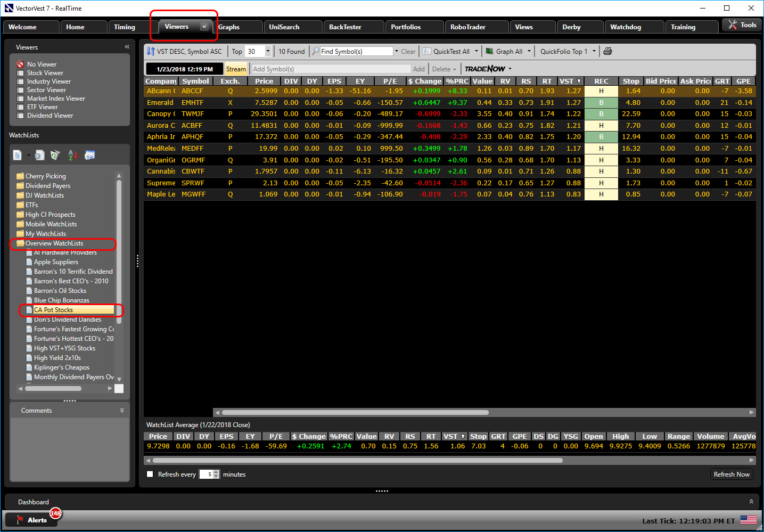Click the new WatchList document icon
Viewport: 764px width, 532px height.
(18, 155)
